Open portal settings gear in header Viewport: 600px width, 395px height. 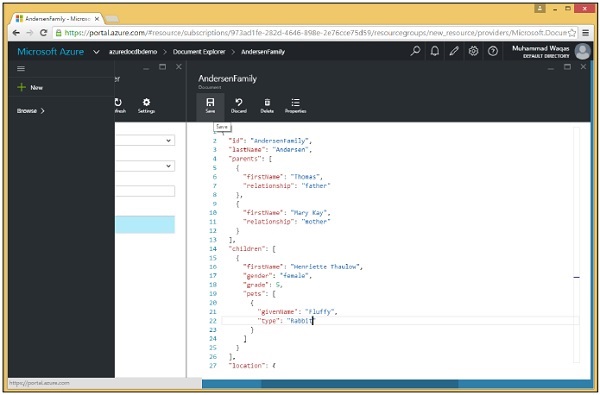473,51
